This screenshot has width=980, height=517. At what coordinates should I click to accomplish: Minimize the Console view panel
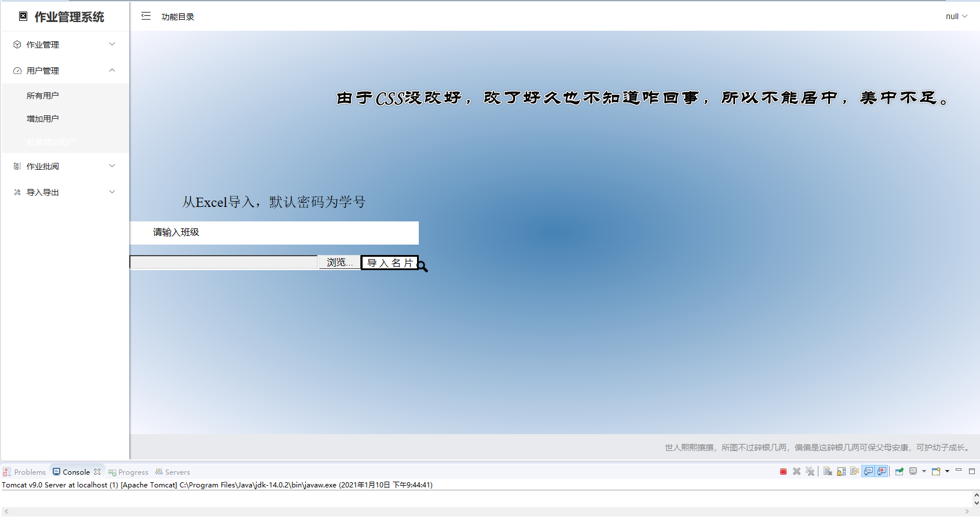pyautogui.click(x=959, y=469)
